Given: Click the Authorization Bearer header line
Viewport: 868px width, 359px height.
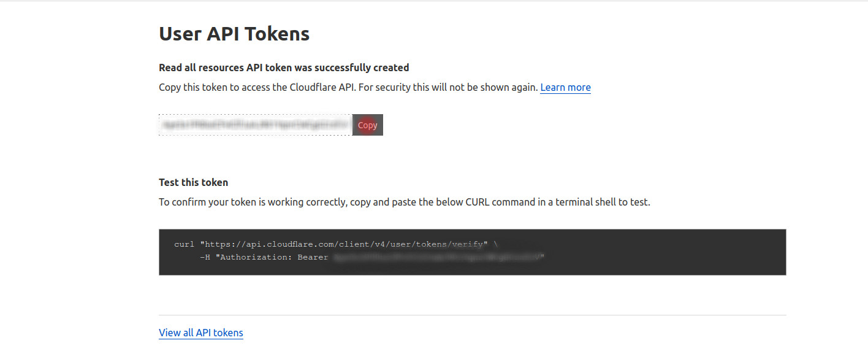Looking at the screenshot, I should [264, 257].
